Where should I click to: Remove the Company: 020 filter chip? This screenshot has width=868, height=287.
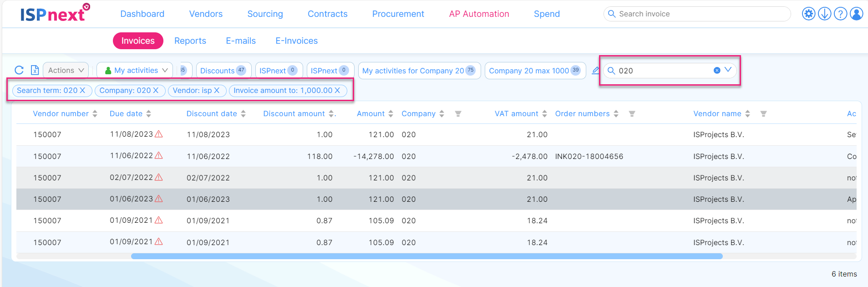click(156, 90)
